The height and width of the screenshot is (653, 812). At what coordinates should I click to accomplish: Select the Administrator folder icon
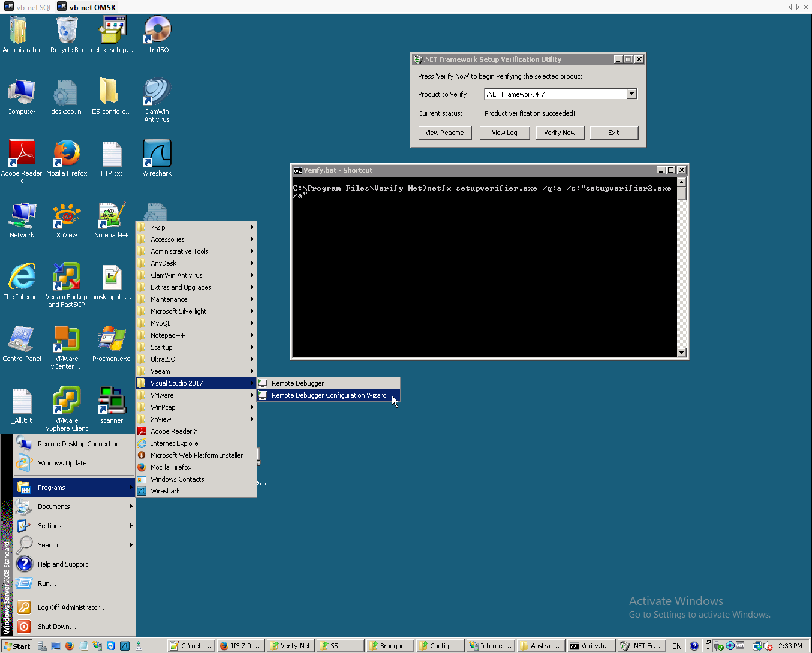[22, 35]
